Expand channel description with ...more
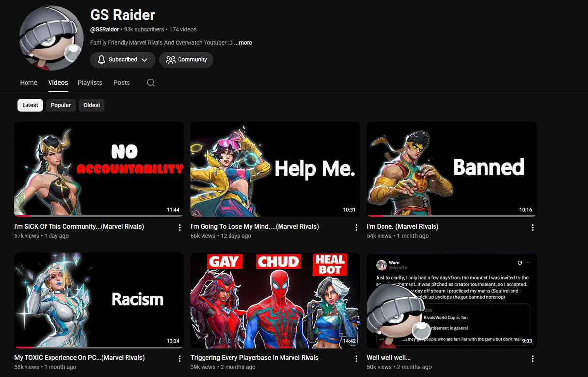The image size is (588, 377). [x=243, y=43]
